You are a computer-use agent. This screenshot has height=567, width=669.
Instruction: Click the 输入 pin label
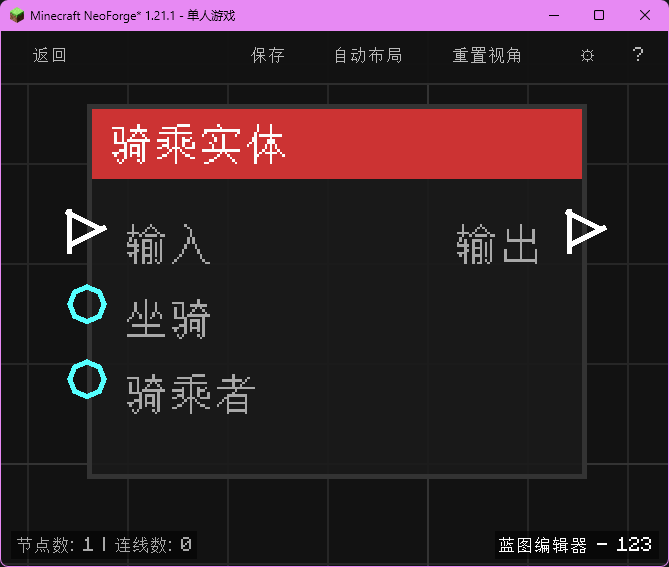click(169, 244)
